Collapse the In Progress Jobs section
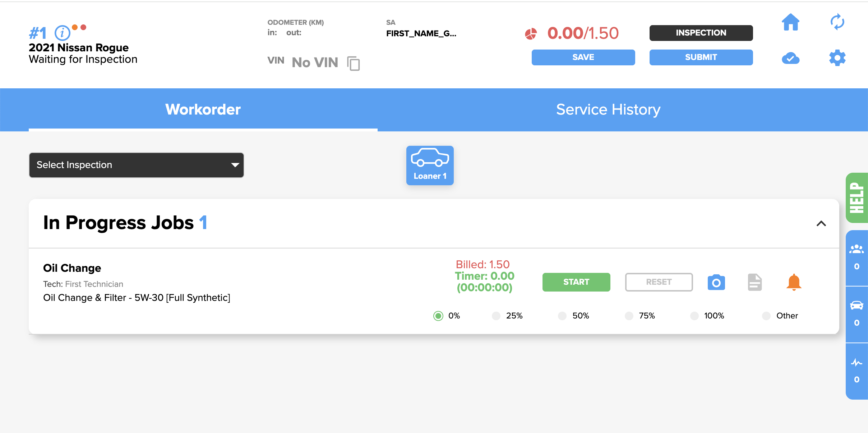Viewport: 868px width, 433px height. point(821,223)
